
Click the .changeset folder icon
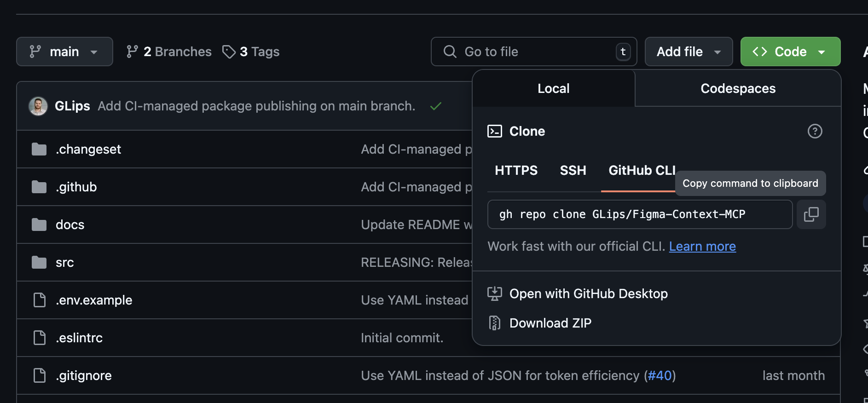coord(39,149)
